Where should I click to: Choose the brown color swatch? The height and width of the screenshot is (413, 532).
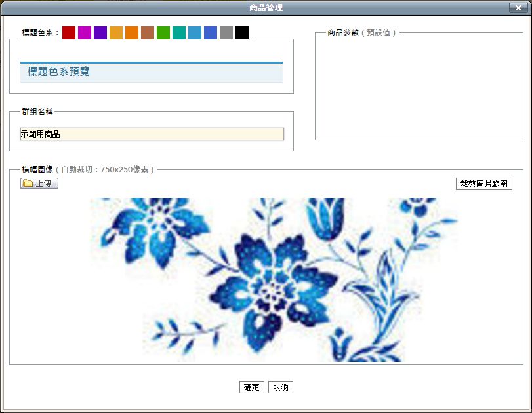pyautogui.click(x=148, y=33)
